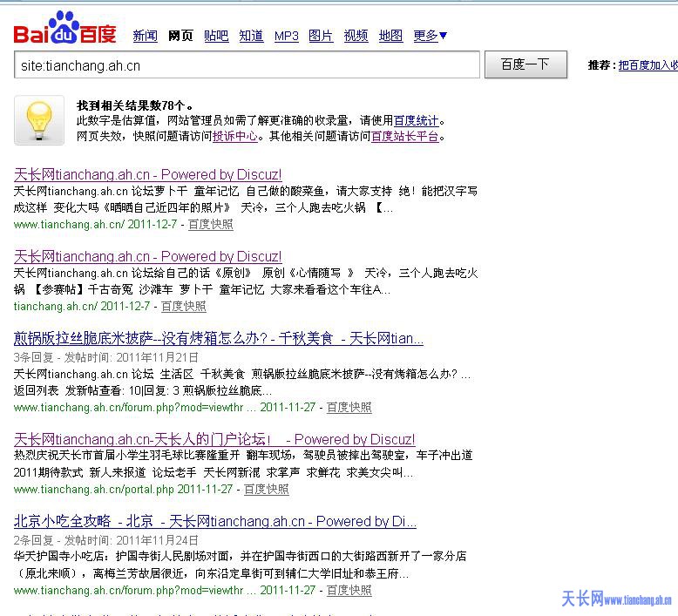Switch to the 知道 tab

pyautogui.click(x=251, y=36)
